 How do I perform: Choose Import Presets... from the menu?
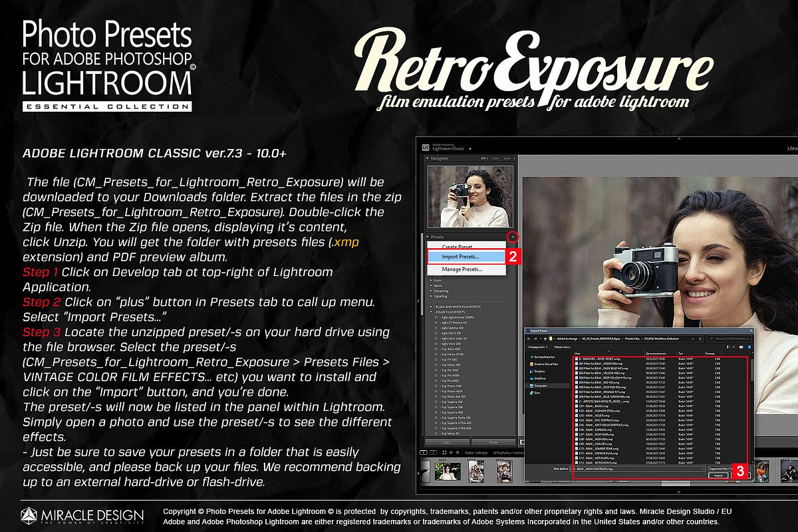coord(466,257)
